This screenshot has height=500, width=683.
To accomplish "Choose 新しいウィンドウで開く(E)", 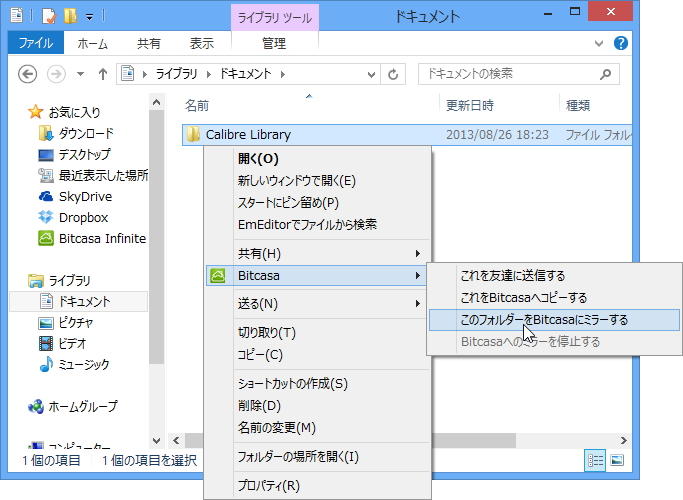I will click(318, 180).
